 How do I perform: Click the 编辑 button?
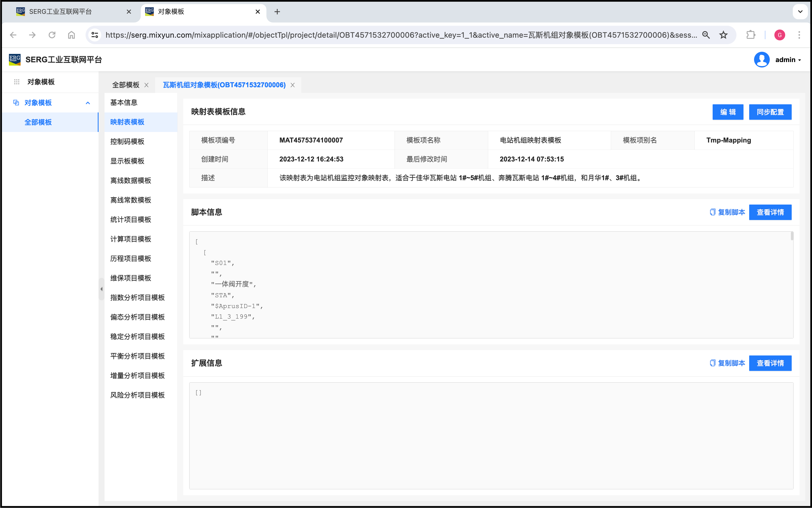pos(728,112)
